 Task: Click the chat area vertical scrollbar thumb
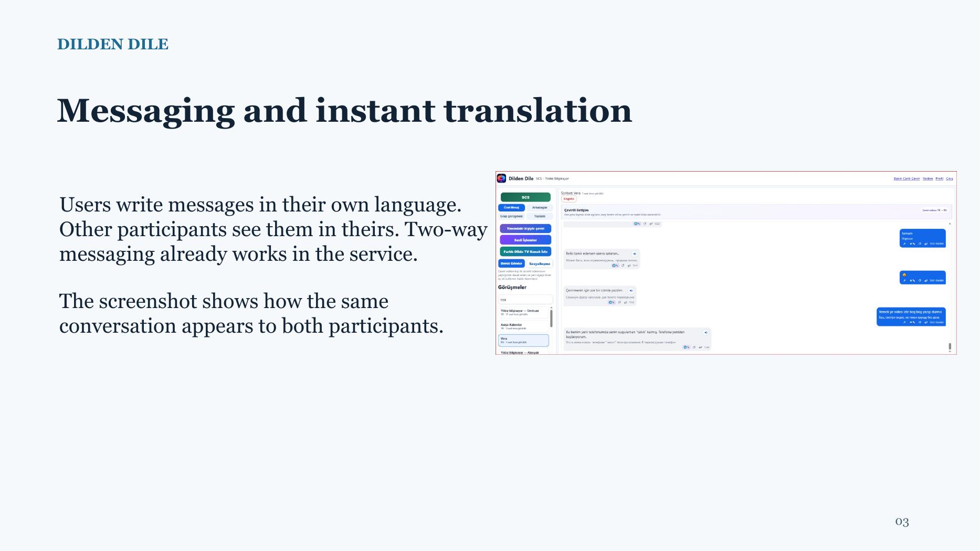tap(950, 346)
